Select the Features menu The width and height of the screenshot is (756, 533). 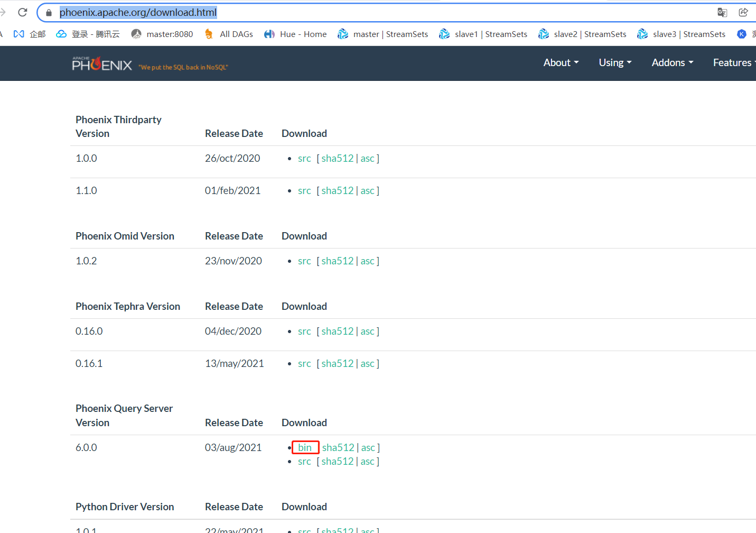pos(733,62)
